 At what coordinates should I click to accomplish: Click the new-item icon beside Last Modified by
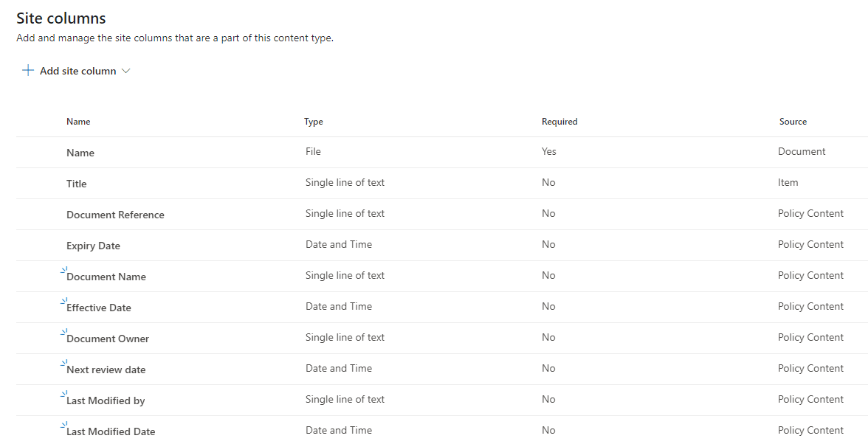click(63, 395)
